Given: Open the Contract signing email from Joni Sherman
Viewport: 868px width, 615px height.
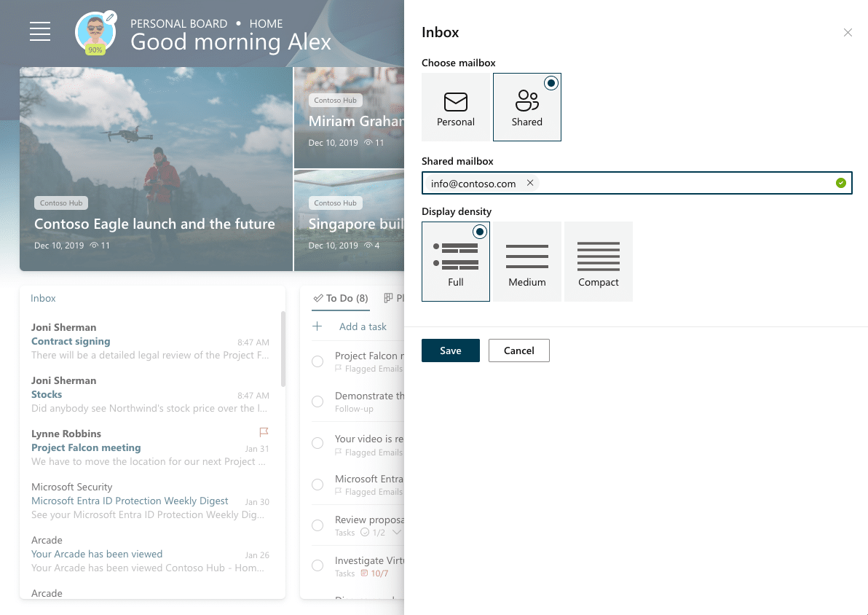Looking at the screenshot, I should coord(71,341).
